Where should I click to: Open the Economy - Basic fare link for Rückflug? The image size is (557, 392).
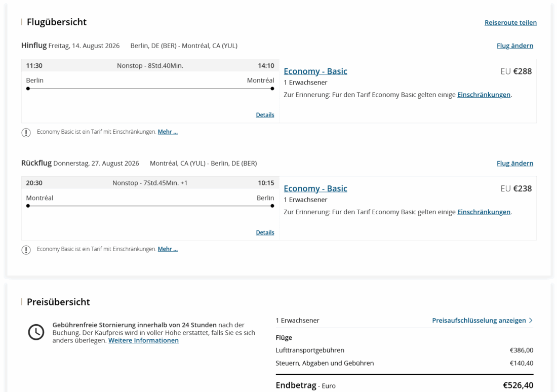click(x=315, y=189)
